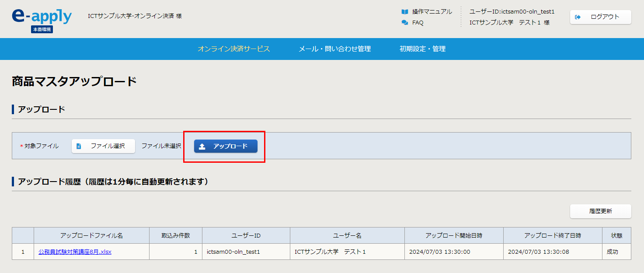Open the 初期設定・管理 menu
644x273 pixels.
422,49
